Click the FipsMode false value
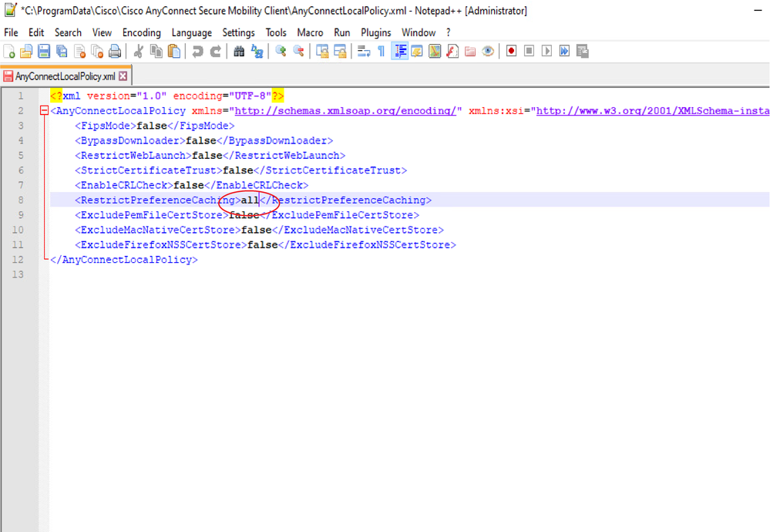This screenshot has width=770, height=532. point(152,126)
